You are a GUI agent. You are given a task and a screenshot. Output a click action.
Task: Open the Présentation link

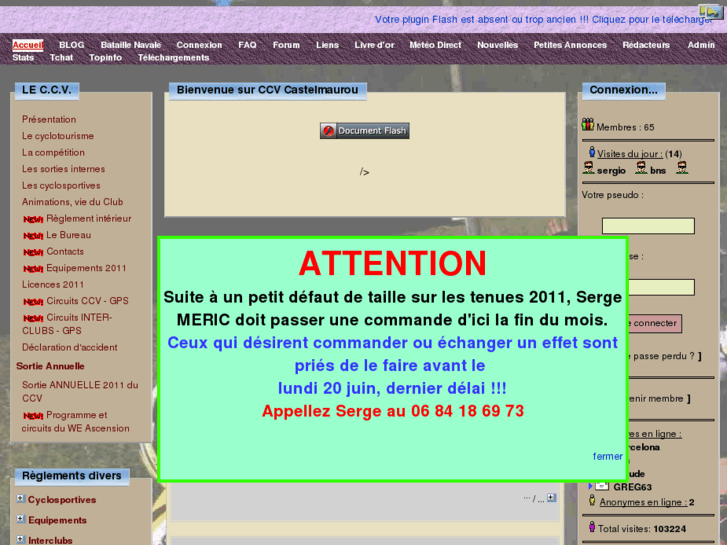coord(49,119)
